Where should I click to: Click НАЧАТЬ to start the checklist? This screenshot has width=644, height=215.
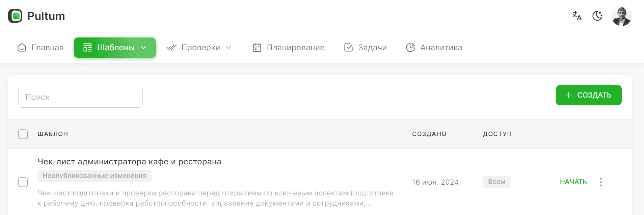coord(573,182)
